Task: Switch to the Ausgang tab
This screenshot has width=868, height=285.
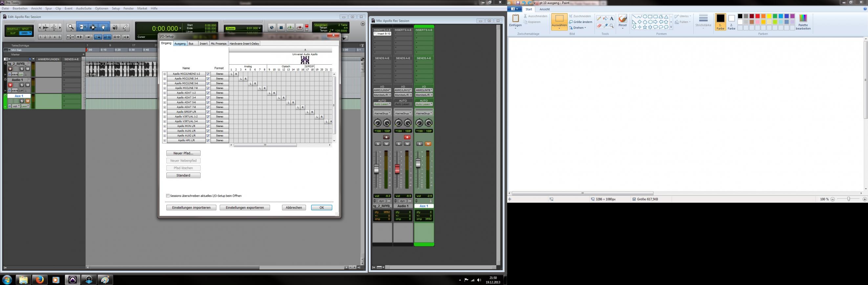Action: pos(180,44)
